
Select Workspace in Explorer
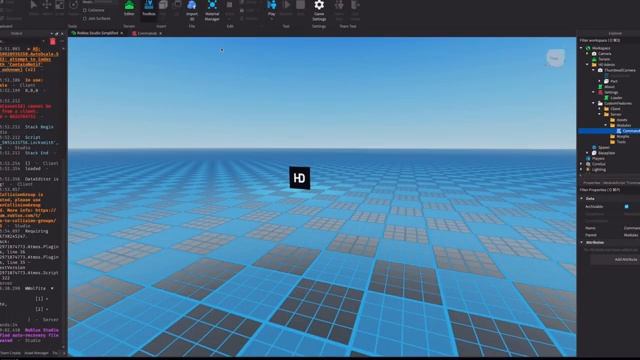pyautogui.click(x=601, y=48)
